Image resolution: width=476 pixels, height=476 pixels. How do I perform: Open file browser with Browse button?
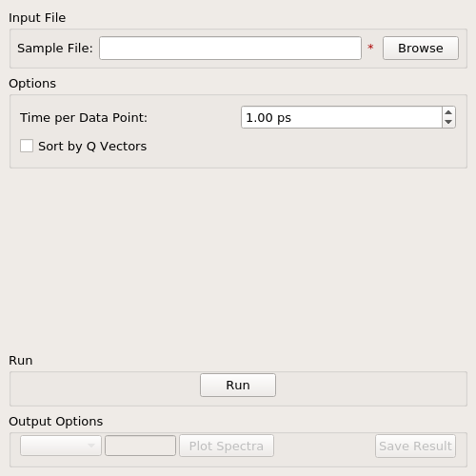[421, 48]
